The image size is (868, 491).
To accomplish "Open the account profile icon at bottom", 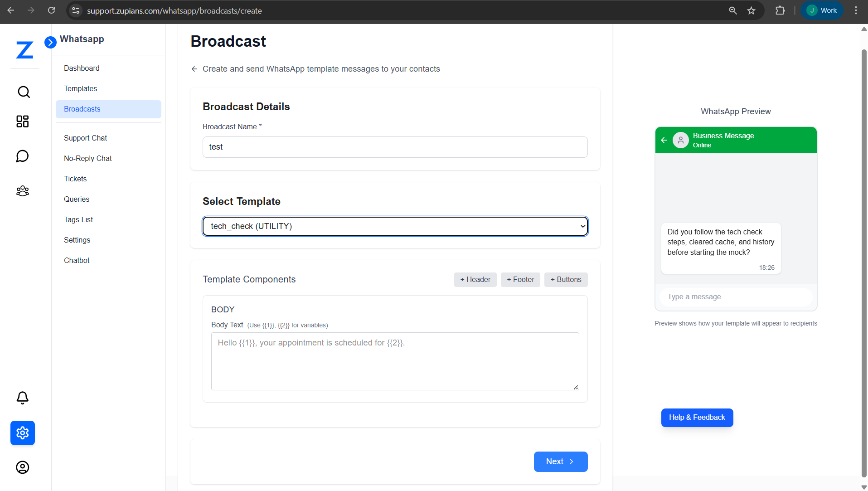I will point(22,467).
